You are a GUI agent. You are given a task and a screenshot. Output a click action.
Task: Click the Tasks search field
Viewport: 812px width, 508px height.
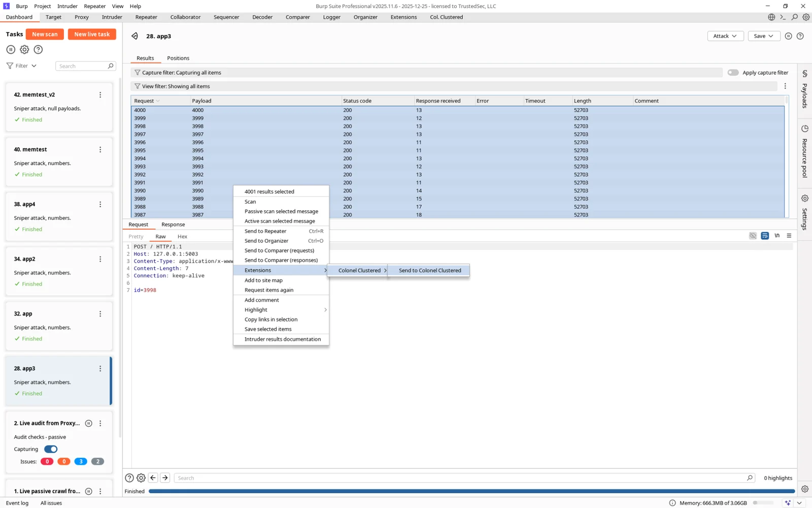pyautogui.click(x=85, y=66)
